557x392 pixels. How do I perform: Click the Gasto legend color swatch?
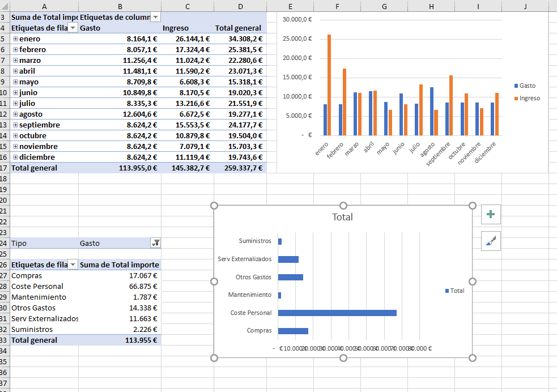(x=516, y=86)
